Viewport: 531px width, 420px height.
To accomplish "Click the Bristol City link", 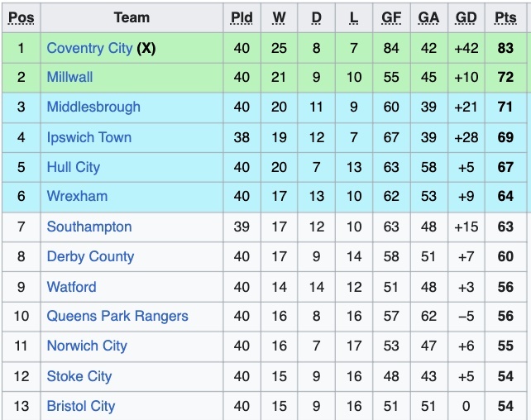I will pyautogui.click(x=80, y=406).
